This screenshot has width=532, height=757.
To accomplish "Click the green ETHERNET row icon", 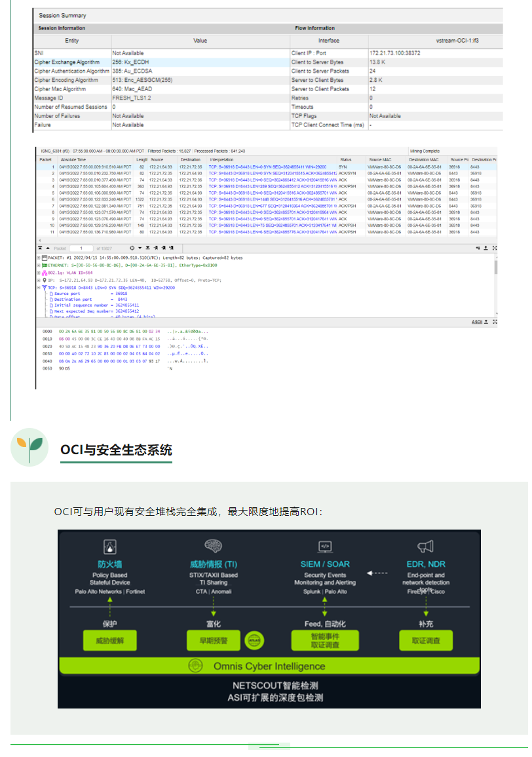I will [x=45, y=265].
